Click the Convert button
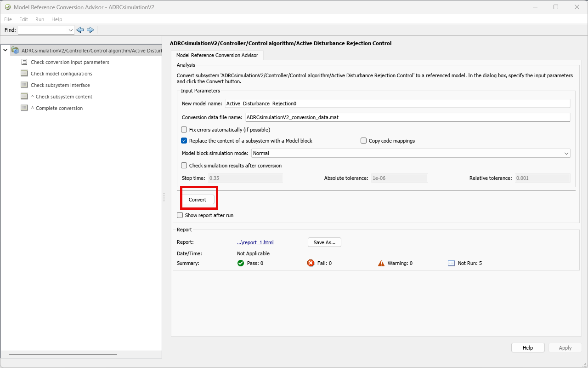This screenshot has width=588, height=368. [198, 200]
